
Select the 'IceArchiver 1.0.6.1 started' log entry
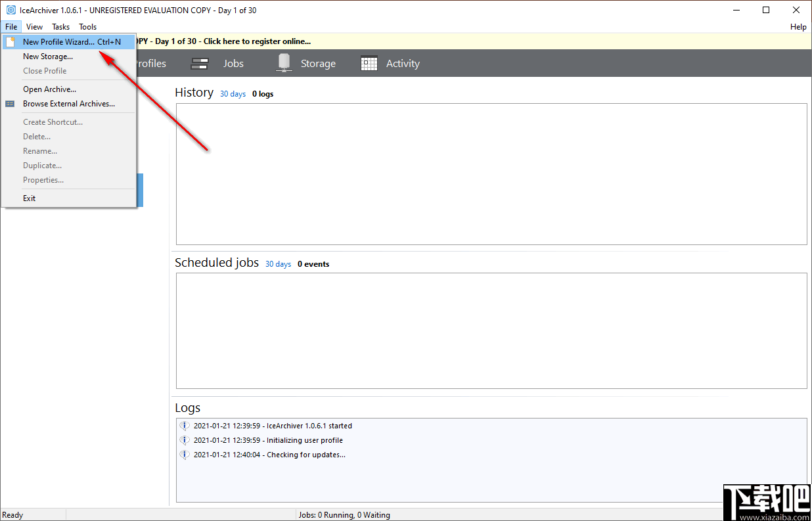point(273,426)
